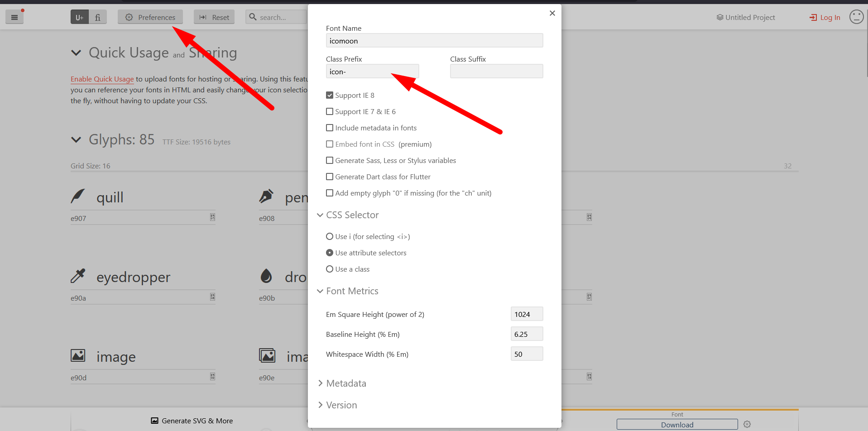Image resolution: width=868 pixels, height=431 pixels.
Task: Open download settings gear icon
Action: 747,424
